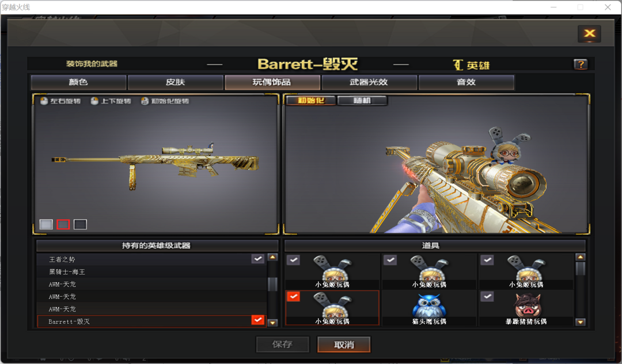Image resolution: width=622 pixels, height=364 pixels.
Task: Open the 武器光效 tab
Action: click(x=369, y=82)
